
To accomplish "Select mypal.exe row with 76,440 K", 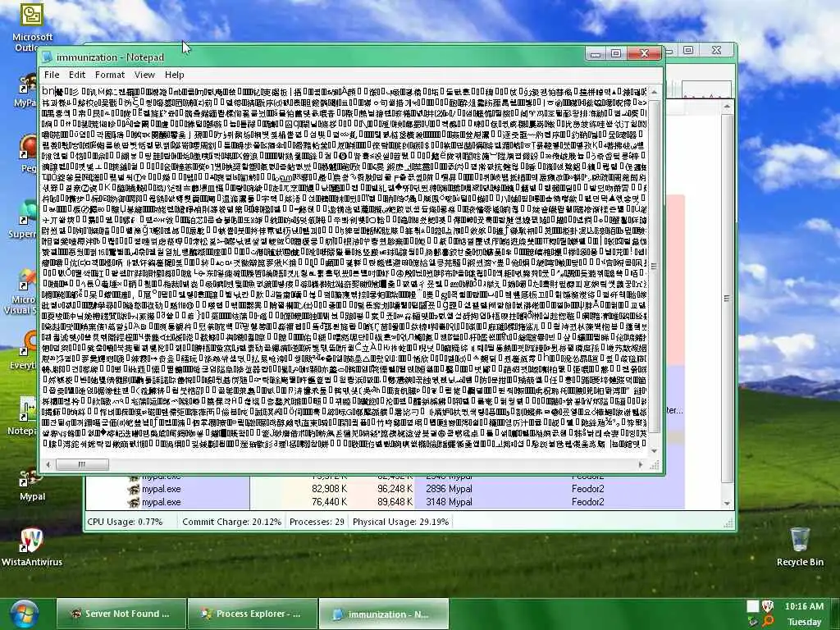I will click(x=386, y=502).
